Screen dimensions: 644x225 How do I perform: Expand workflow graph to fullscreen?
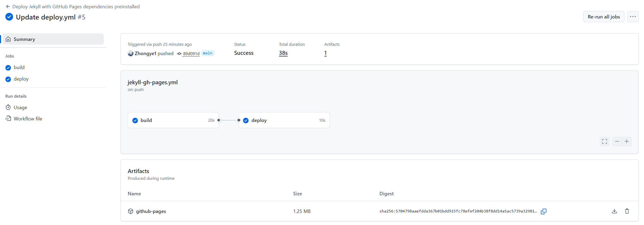(x=604, y=141)
